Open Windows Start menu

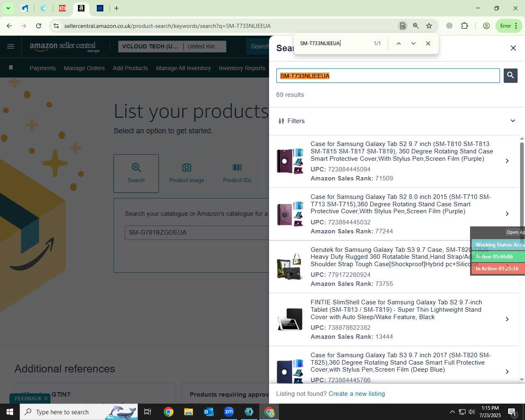pyautogui.click(x=10, y=412)
